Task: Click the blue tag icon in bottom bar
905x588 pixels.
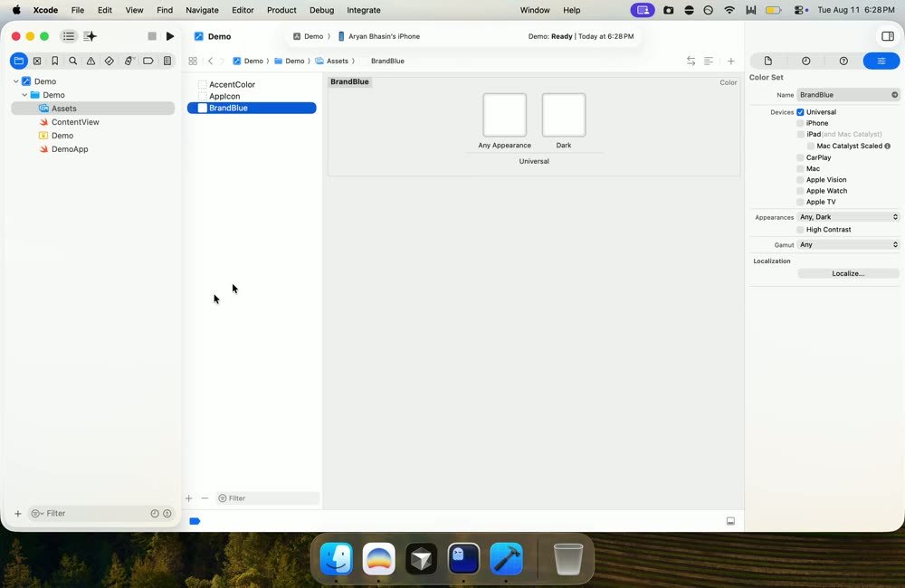Action: pyautogui.click(x=195, y=521)
